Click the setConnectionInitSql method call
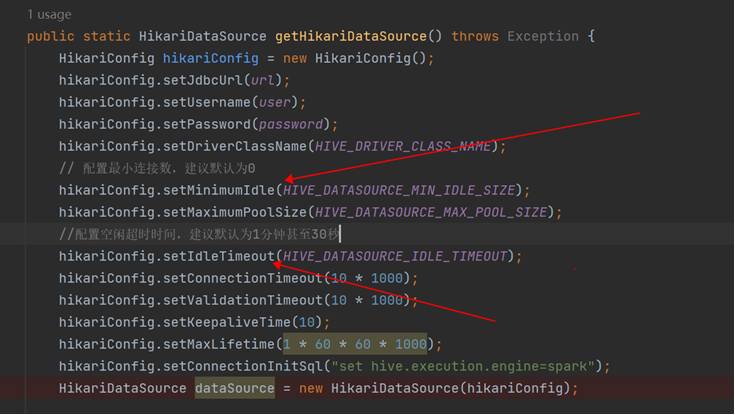This screenshot has width=735, height=415. click(x=242, y=366)
